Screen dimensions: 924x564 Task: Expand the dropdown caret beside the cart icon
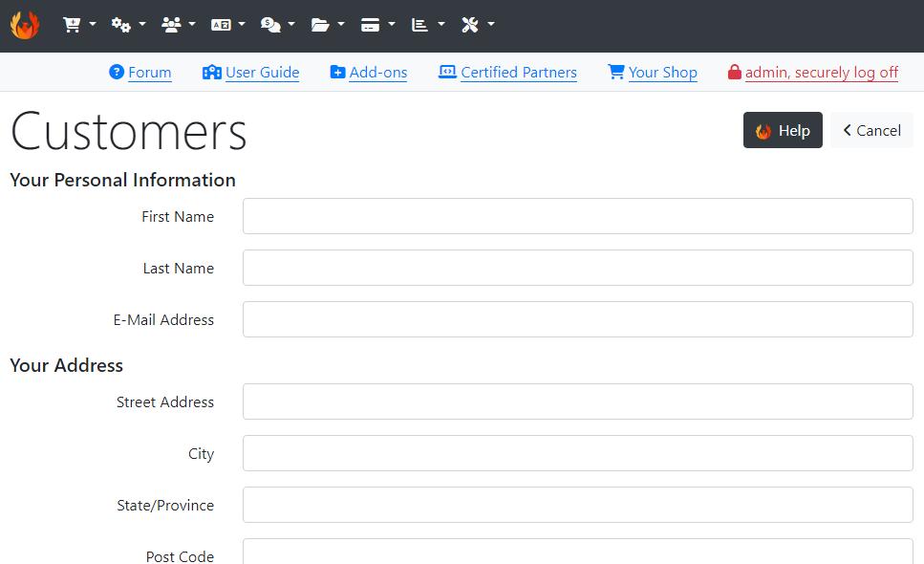pyautogui.click(x=93, y=24)
